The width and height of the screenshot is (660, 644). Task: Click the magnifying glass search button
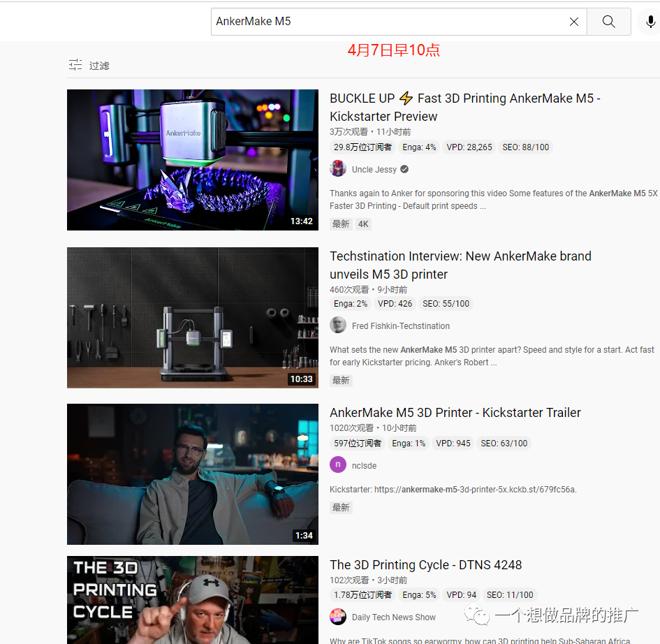(x=608, y=22)
